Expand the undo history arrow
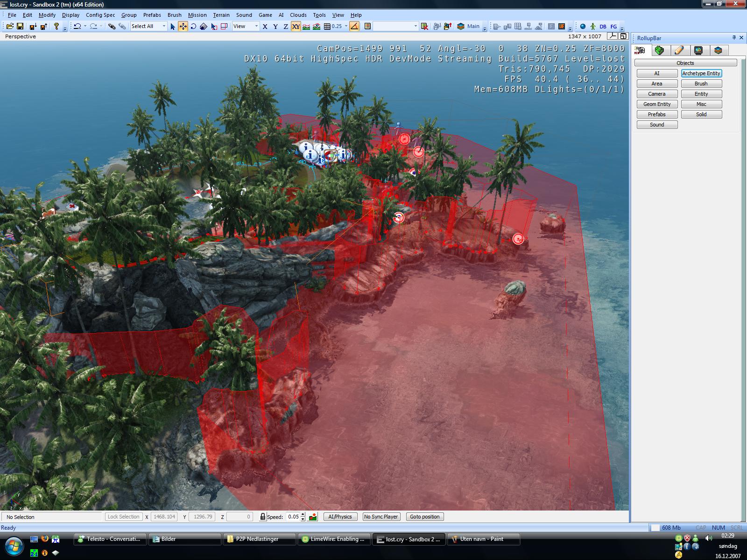 pyautogui.click(x=85, y=26)
